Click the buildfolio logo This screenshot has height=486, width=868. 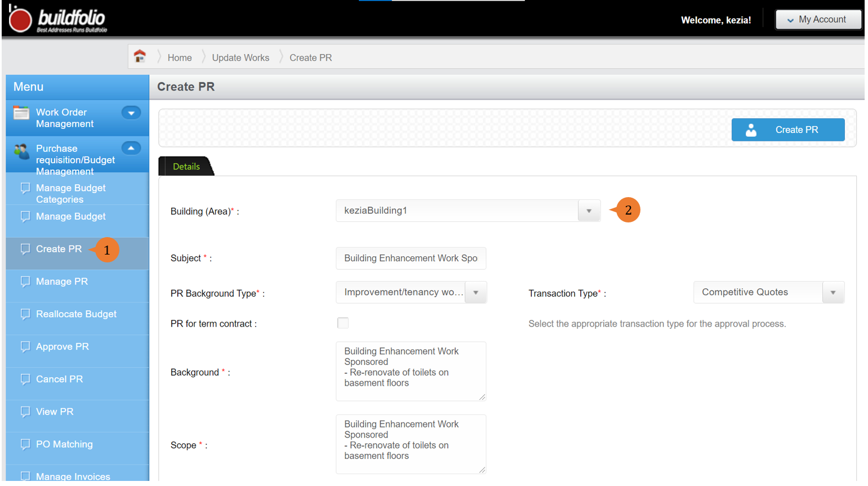click(57, 19)
